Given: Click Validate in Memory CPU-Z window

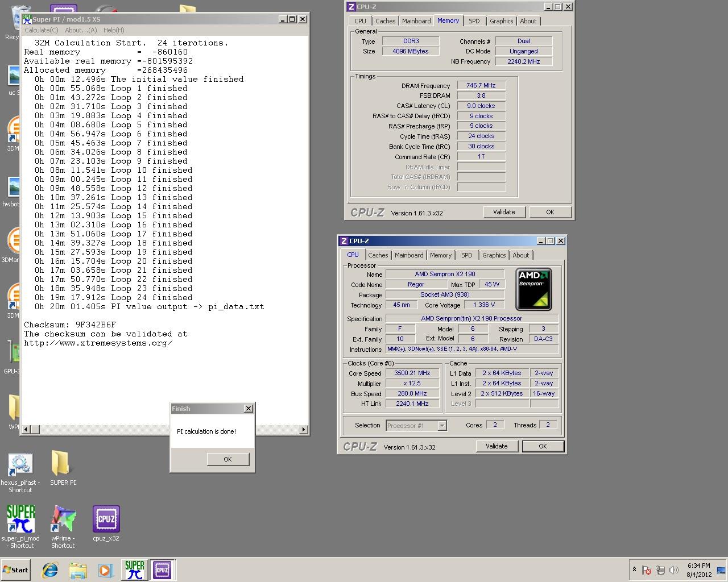Looking at the screenshot, I should coord(504,212).
